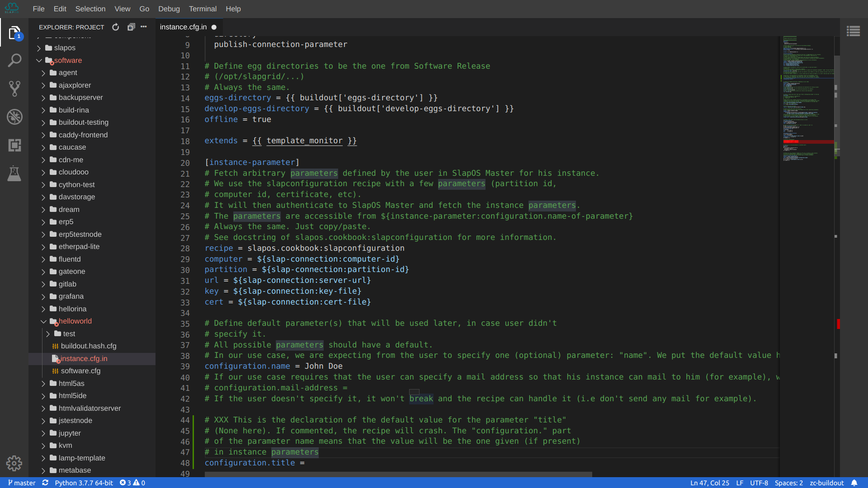
Task: Open the Test flask view icon
Action: pyautogui.click(x=14, y=173)
